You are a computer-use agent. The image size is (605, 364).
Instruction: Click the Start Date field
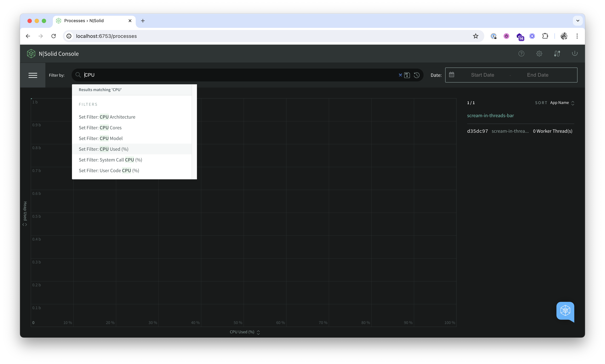(482, 75)
